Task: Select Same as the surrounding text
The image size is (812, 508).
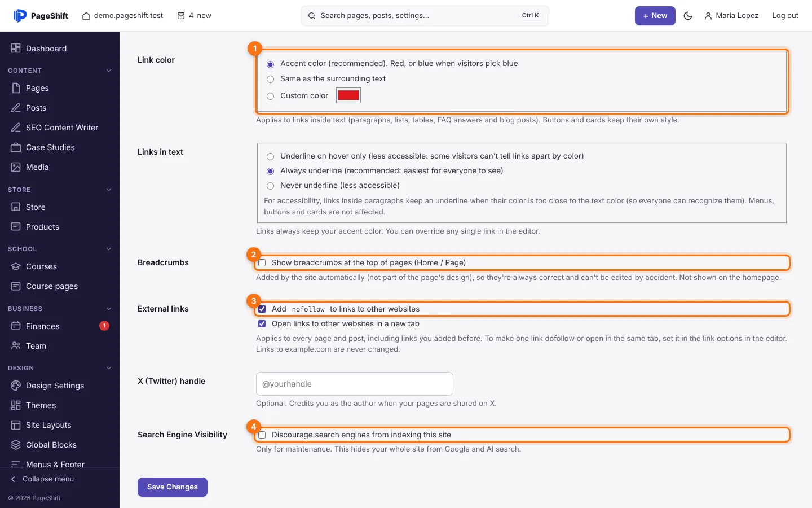Action: pos(271,80)
